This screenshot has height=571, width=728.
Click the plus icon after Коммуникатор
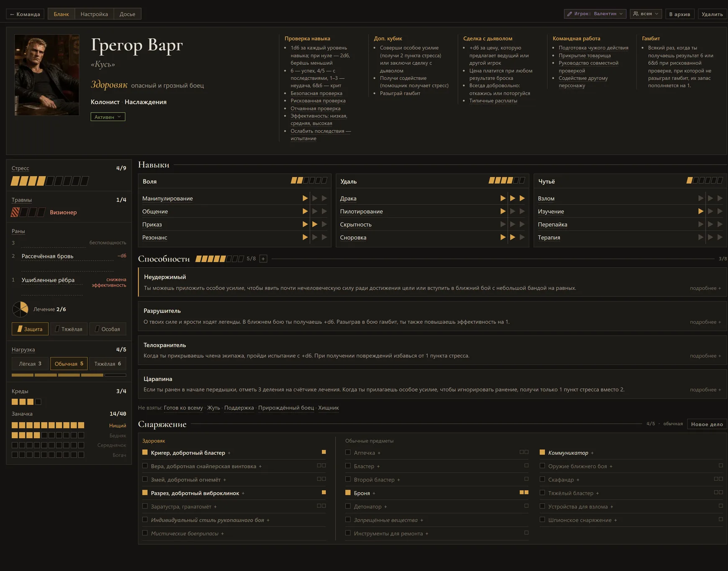click(592, 453)
